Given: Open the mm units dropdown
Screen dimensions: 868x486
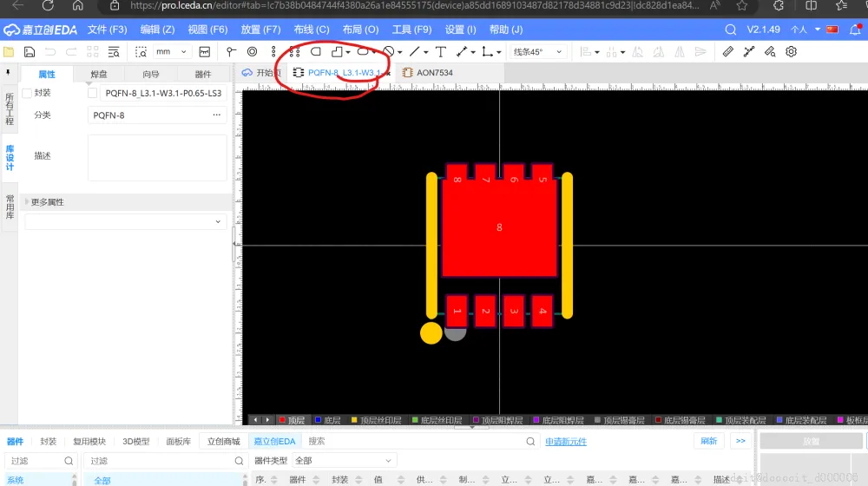Looking at the screenshot, I should pyautogui.click(x=173, y=52).
